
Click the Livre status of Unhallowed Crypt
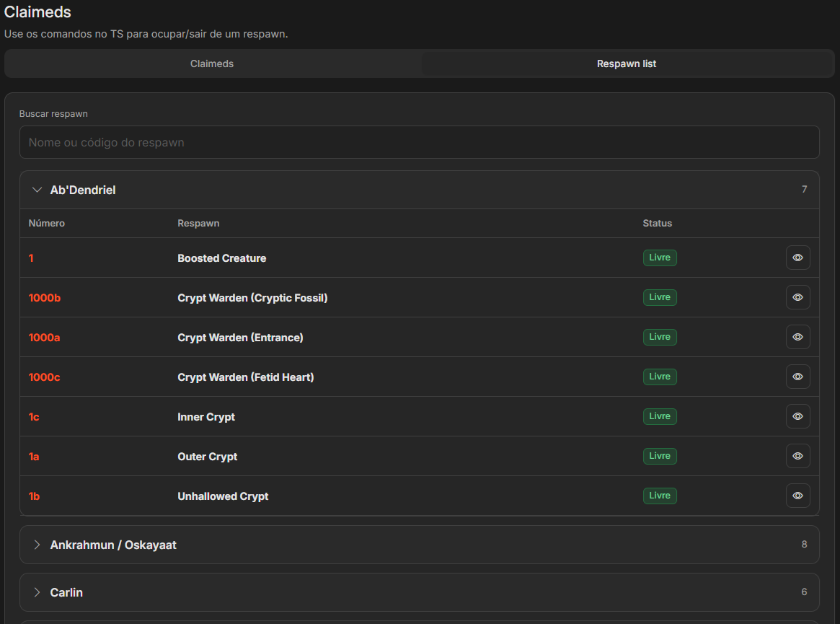pyautogui.click(x=660, y=496)
